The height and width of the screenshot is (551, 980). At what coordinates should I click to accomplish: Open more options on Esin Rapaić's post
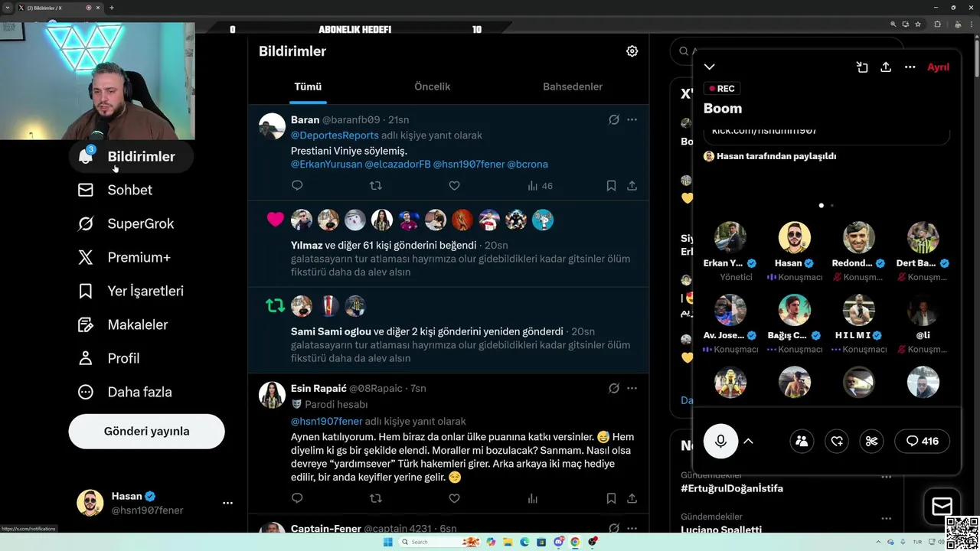[632, 388]
